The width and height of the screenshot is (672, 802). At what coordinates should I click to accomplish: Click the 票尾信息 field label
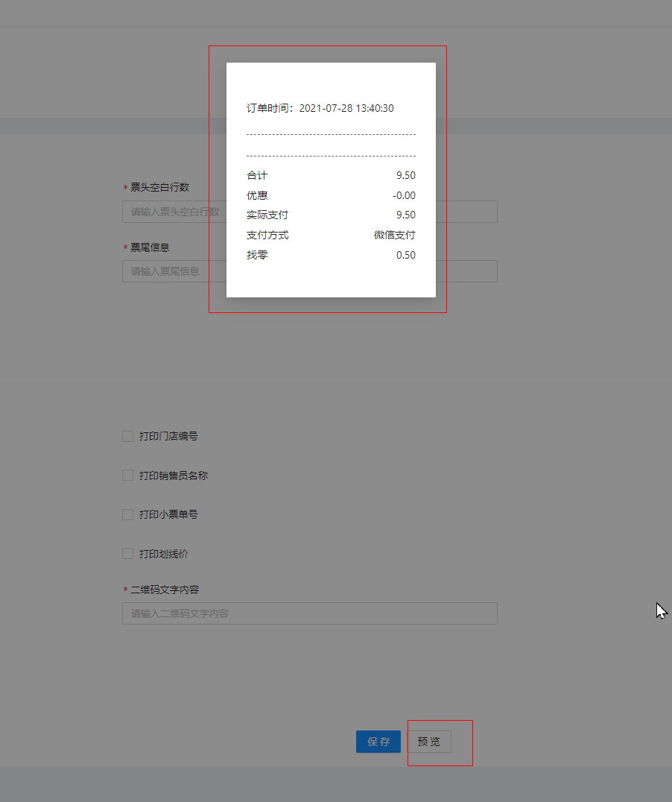tap(150, 247)
